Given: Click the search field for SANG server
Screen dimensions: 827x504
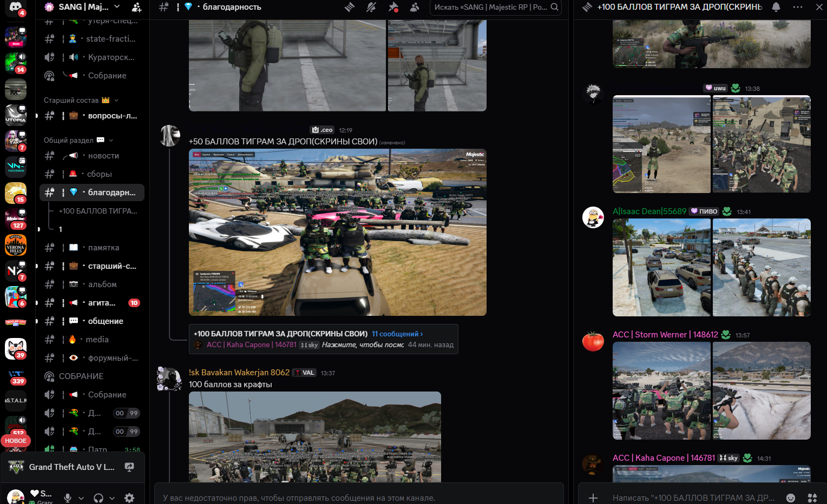Looking at the screenshot, I should point(496,7).
